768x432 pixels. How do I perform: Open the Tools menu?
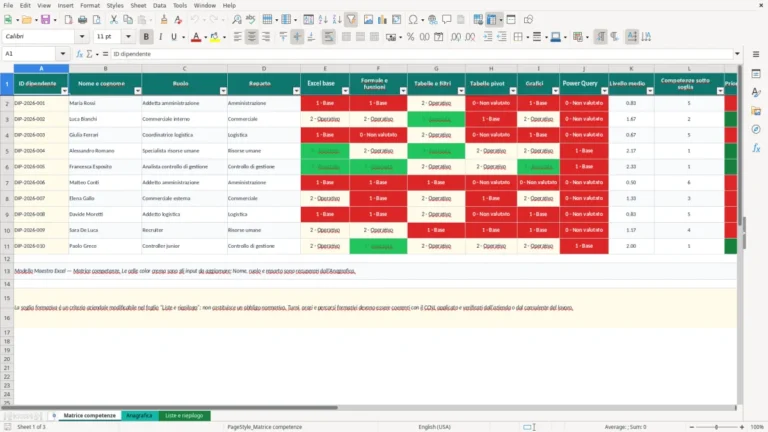click(x=180, y=5)
